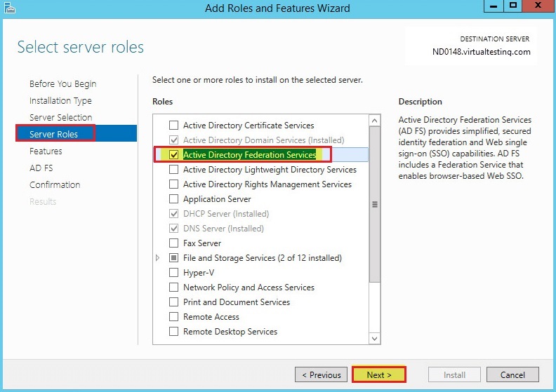The width and height of the screenshot is (556, 392).
Task: Maximize the wizard window
Action: pos(512,6)
